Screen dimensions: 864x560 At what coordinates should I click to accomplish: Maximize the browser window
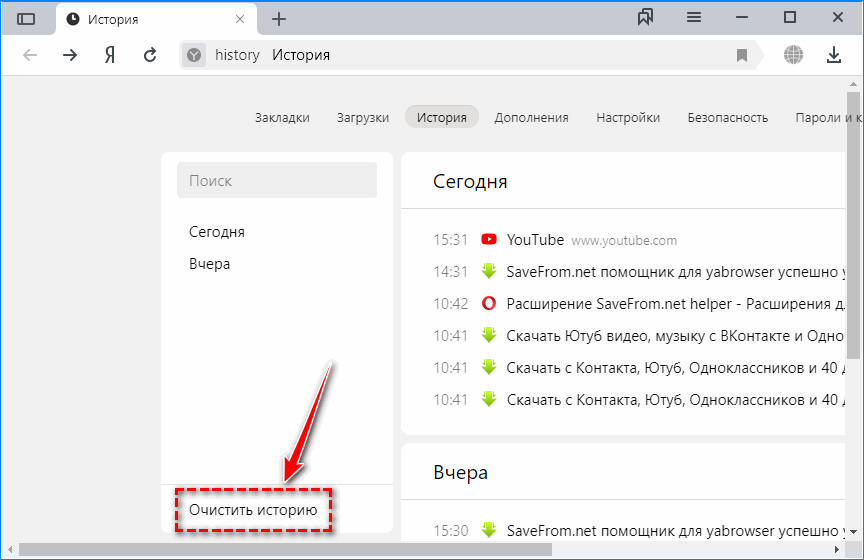point(790,18)
